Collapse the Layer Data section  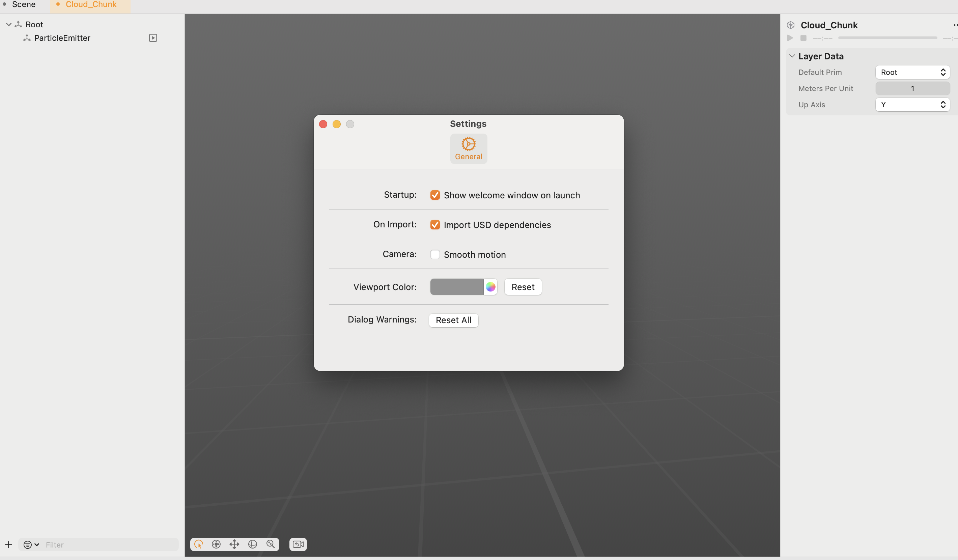pos(792,56)
